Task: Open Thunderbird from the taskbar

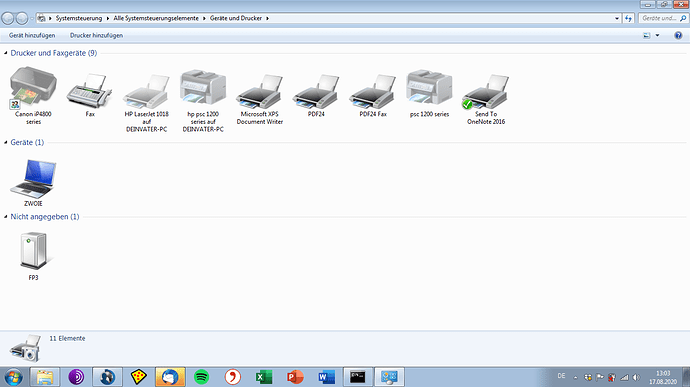Action: coord(170,377)
